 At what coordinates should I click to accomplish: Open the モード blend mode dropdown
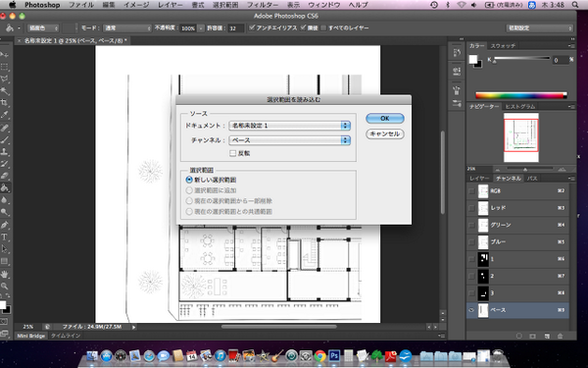pos(126,28)
